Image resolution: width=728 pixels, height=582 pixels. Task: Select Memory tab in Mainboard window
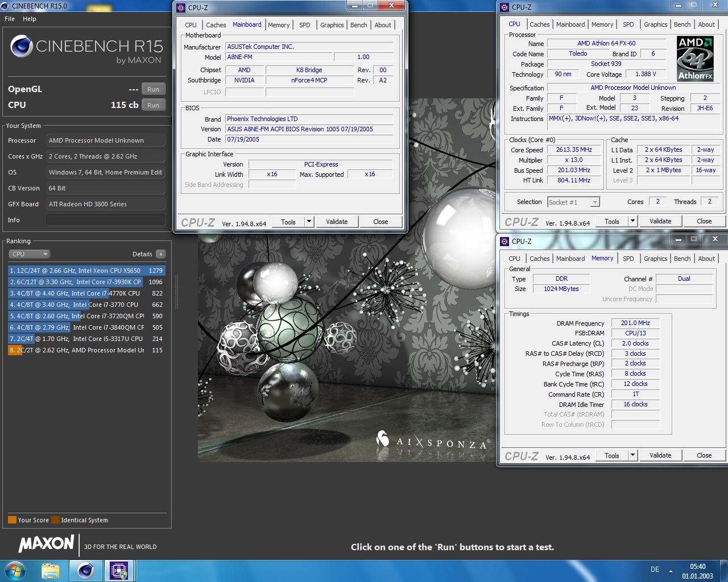click(x=279, y=25)
